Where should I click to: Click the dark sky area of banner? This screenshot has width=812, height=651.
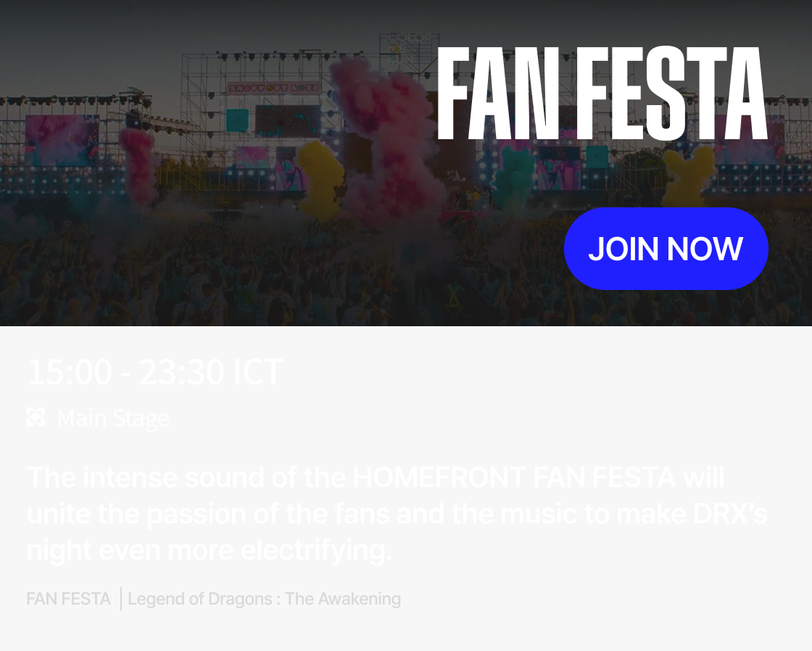click(x=109, y=43)
